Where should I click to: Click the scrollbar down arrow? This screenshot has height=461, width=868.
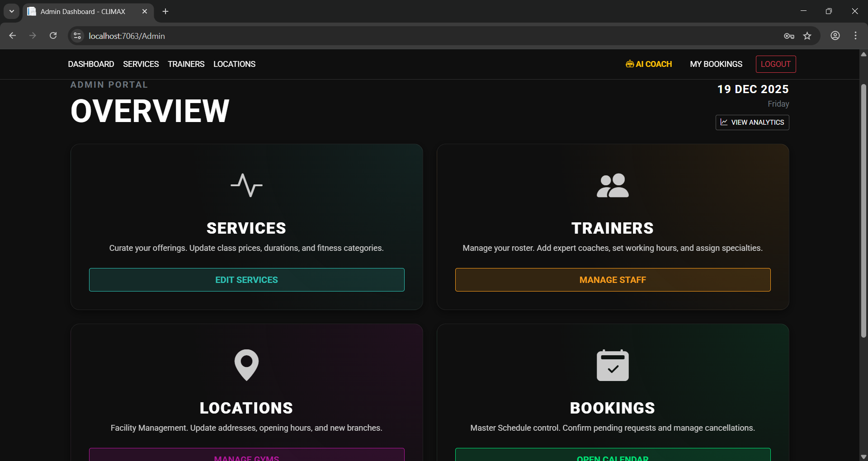863,456
